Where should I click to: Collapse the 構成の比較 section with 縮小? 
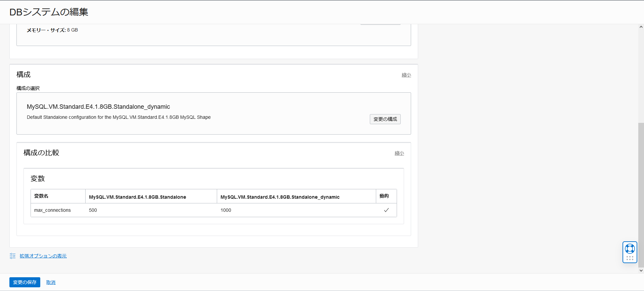(x=399, y=153)
